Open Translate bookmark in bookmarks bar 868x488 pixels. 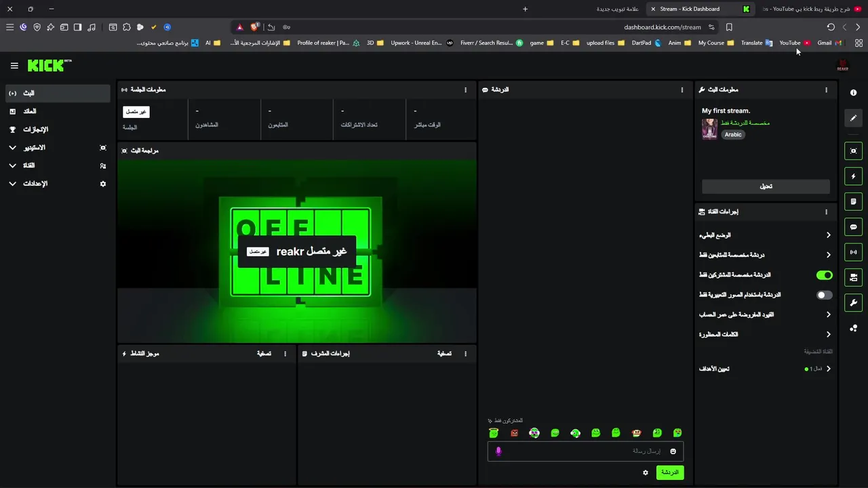pyautogui.click(x=756, y=43)
